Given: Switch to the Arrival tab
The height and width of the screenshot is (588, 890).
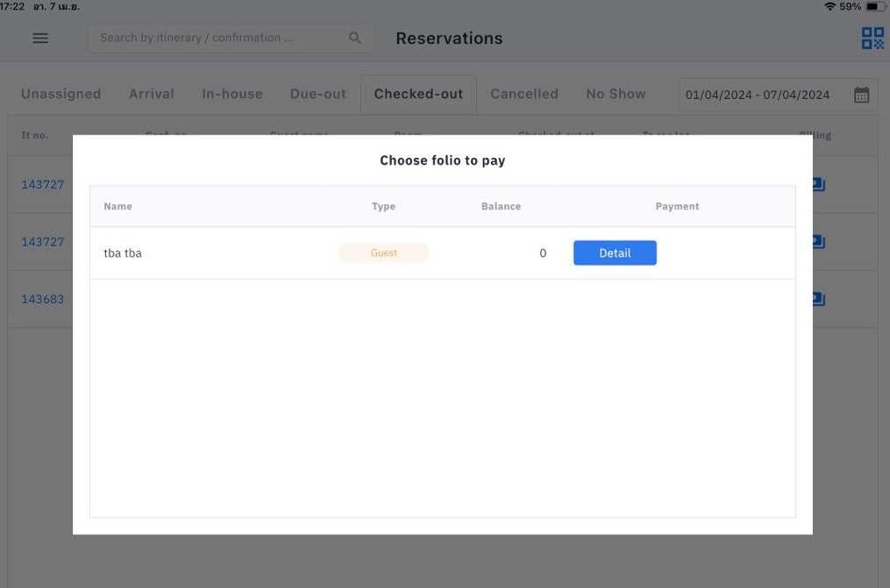Looking at the screenshot, I should 152,94.
